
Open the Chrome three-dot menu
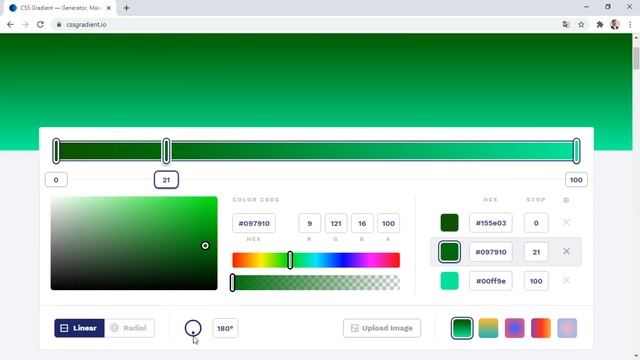click(x=630, y=24)
